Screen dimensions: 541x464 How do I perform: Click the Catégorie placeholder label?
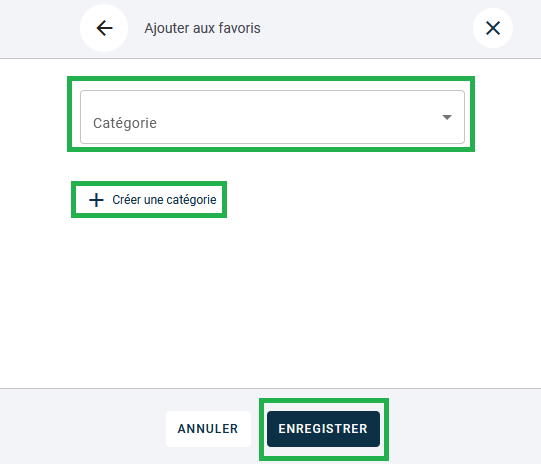coord(125,124)
